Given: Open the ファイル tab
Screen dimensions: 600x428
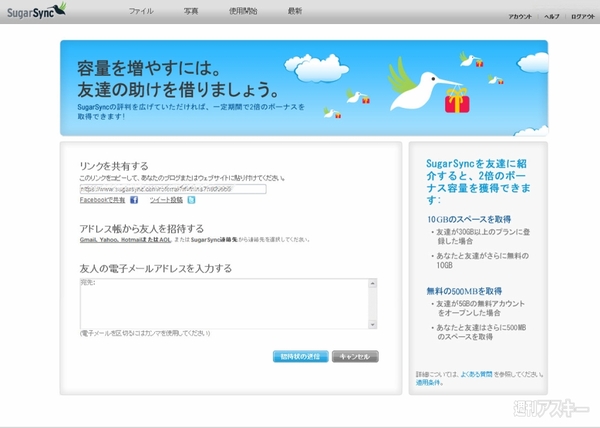Looking at the screenshot, I should coord(141,11).
